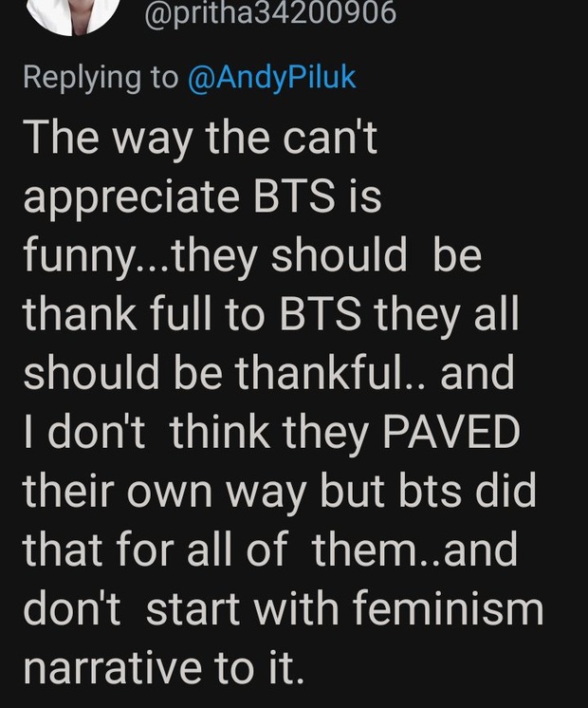Click "that for all of" phrase
The width and height of the screenshot is (588, 708).
[x=155, y=550]
